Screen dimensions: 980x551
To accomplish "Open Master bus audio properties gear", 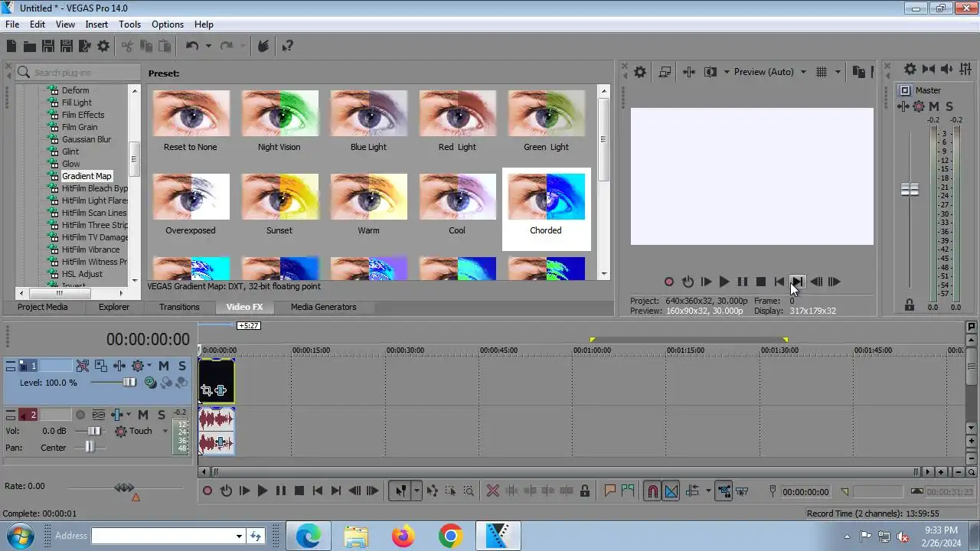I will 910,69.
